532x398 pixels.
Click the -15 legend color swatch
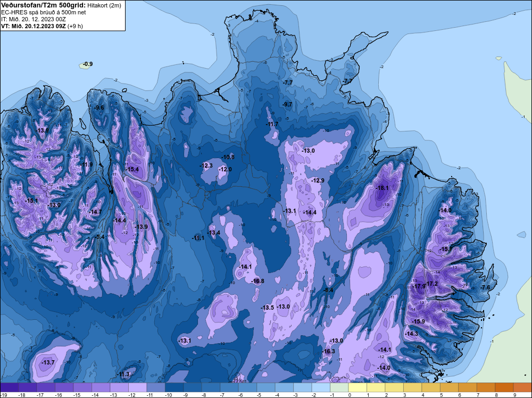pyautogui.click(x=82, y=387)
